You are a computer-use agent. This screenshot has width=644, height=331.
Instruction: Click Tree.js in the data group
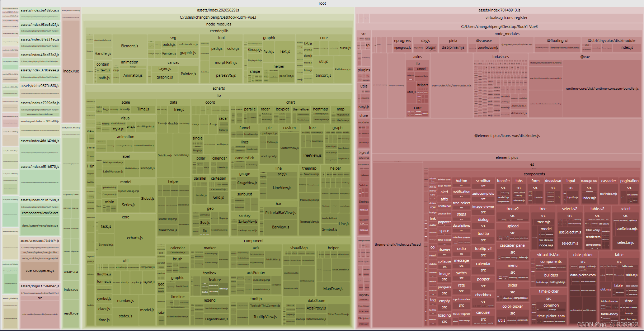click(179, 109)
